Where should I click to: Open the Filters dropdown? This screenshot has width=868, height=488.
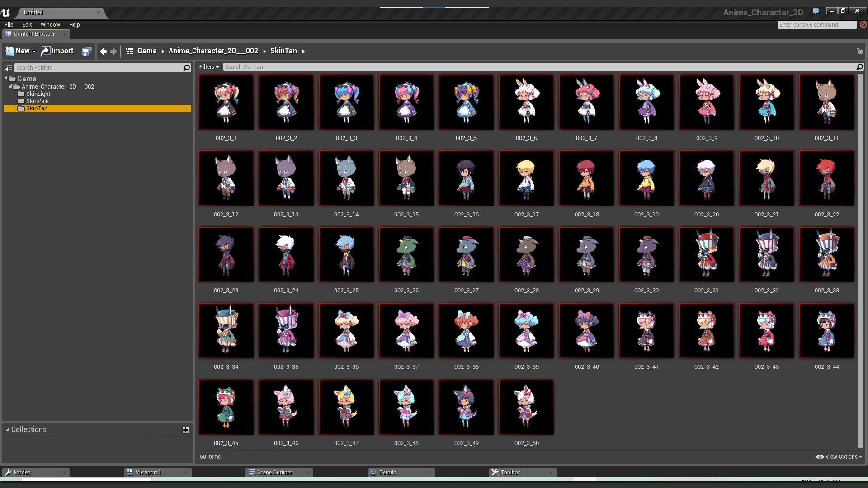[x=209, y=66]
